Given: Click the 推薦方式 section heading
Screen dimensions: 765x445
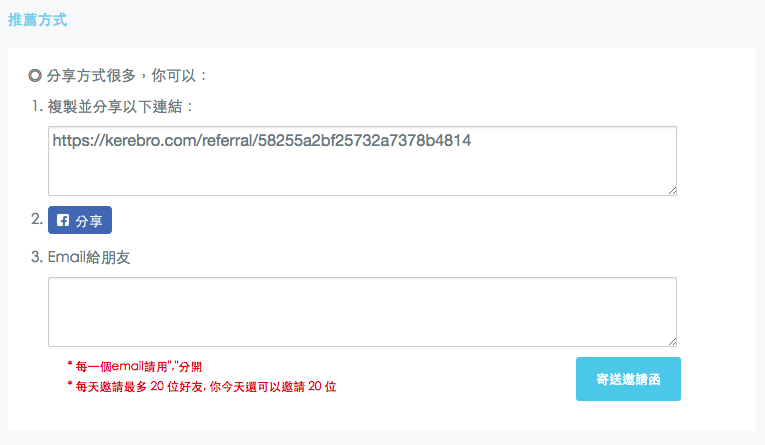Looking at the screenshot, I should (x=37, y=19).
